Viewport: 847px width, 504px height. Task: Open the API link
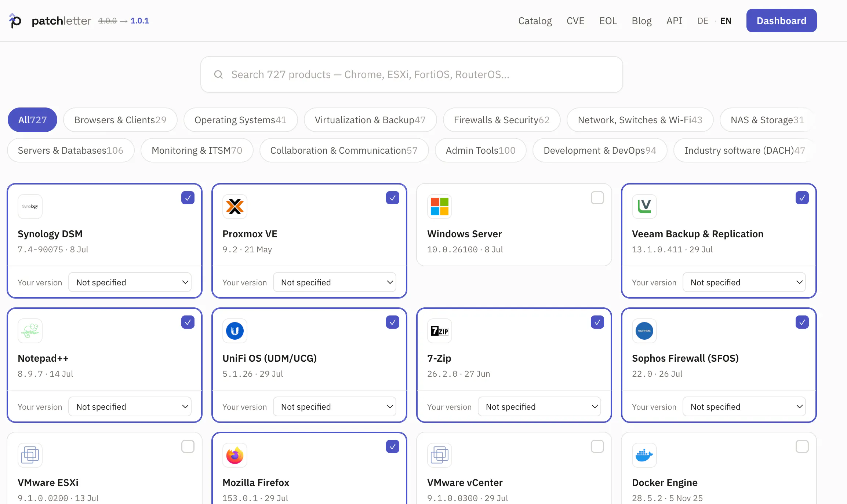tap(675, 21)
